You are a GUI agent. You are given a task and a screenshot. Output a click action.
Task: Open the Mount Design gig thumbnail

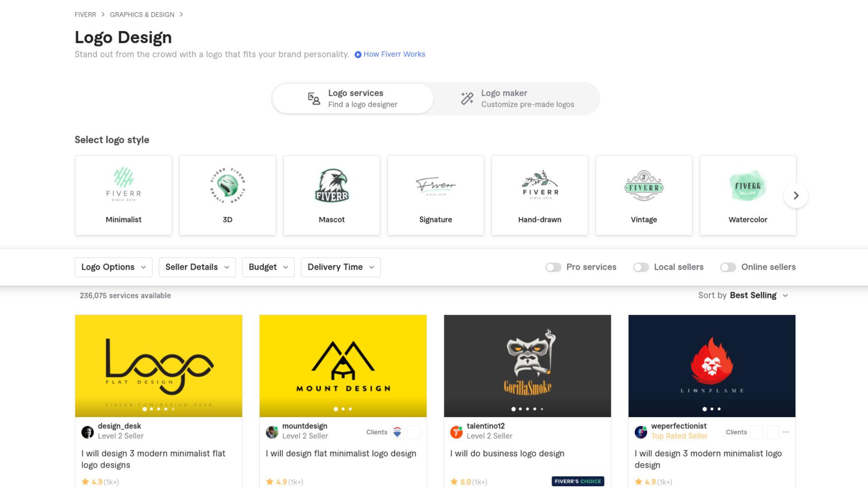click(x=343, y=366)
